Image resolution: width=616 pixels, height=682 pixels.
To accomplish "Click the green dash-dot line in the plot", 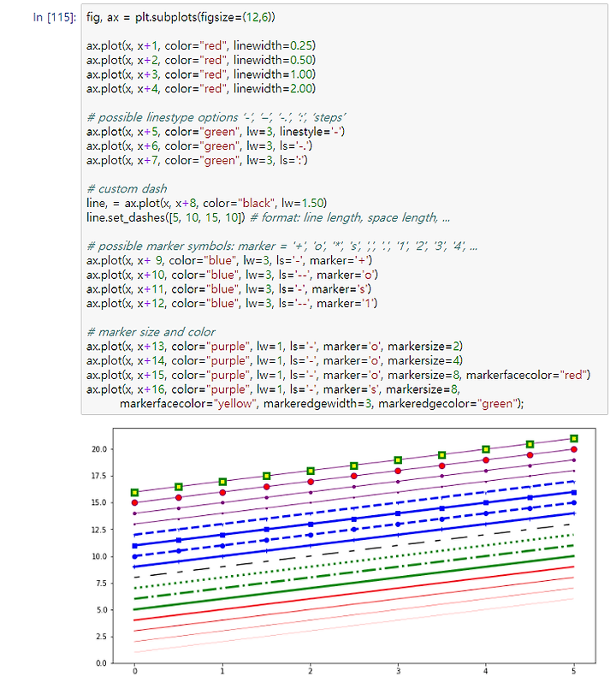I will pyautogui.click(x=354, y=572).
